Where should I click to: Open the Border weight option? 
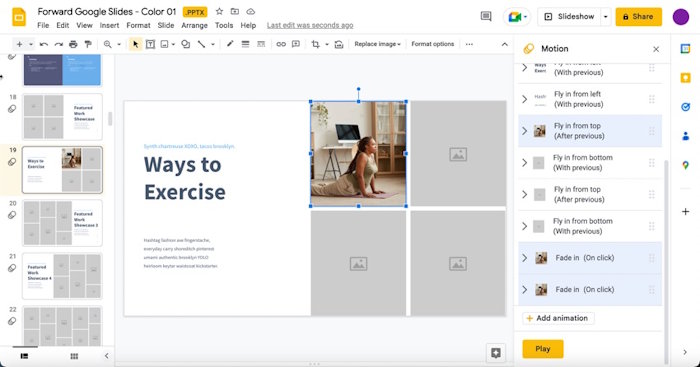246,44
